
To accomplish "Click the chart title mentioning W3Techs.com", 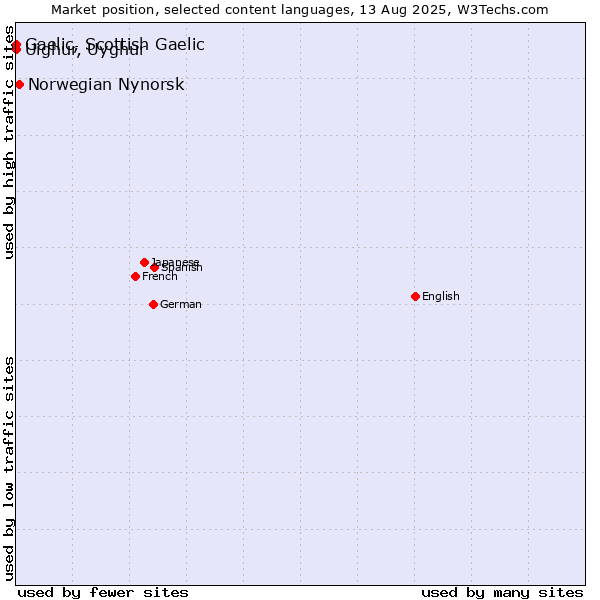I will 300,10.
